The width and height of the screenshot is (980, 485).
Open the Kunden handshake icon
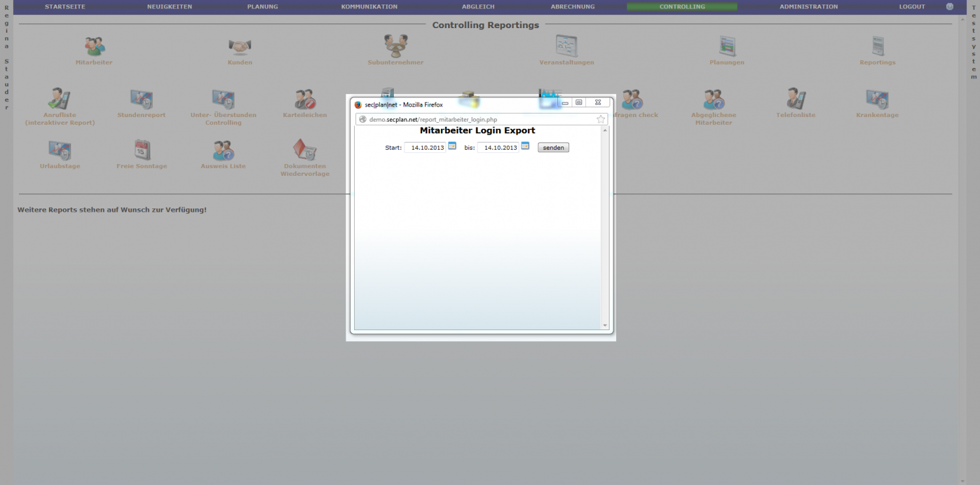(x=240, y=46)
